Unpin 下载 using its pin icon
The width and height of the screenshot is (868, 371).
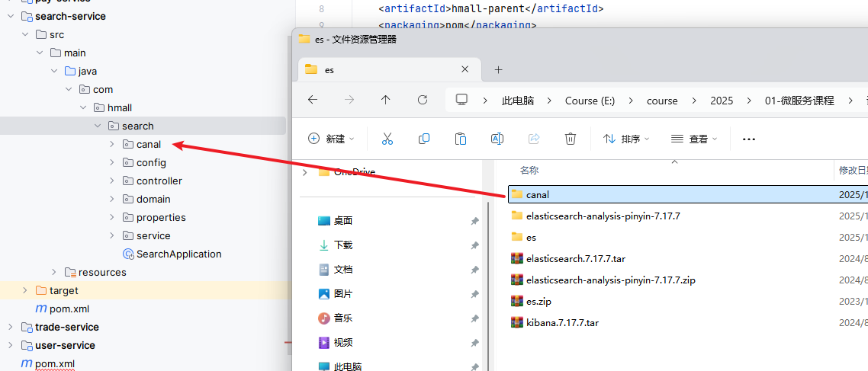click(474, 245)
